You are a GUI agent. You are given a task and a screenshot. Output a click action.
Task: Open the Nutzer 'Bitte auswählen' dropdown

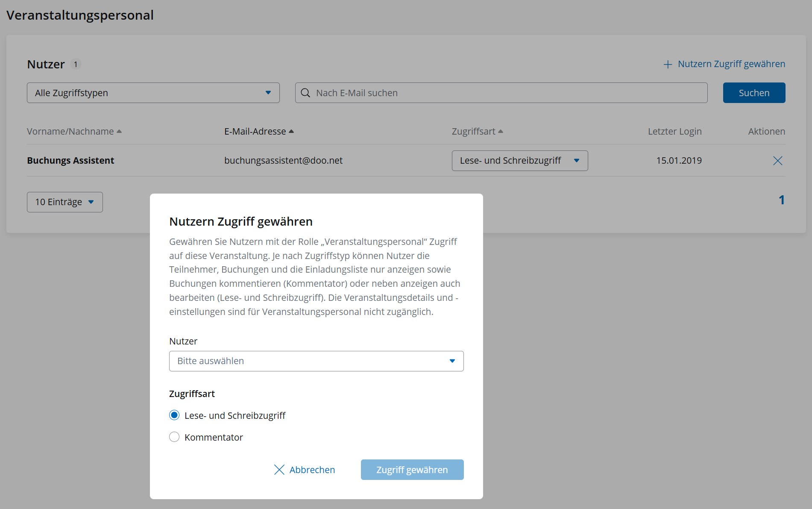[x=316, y=361]
